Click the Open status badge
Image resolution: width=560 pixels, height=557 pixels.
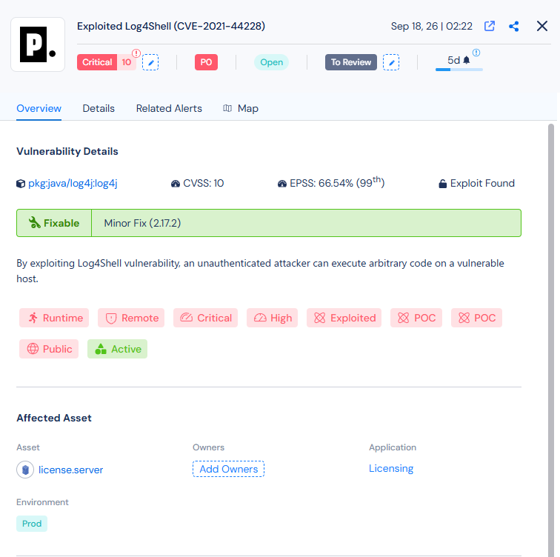[x=271, y=62]
